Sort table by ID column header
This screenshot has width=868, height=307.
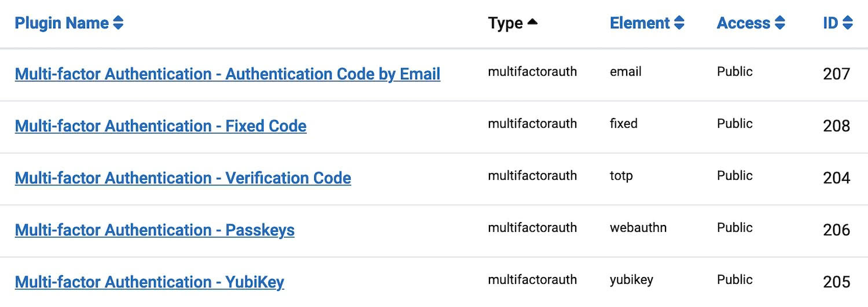click(830, 23)
